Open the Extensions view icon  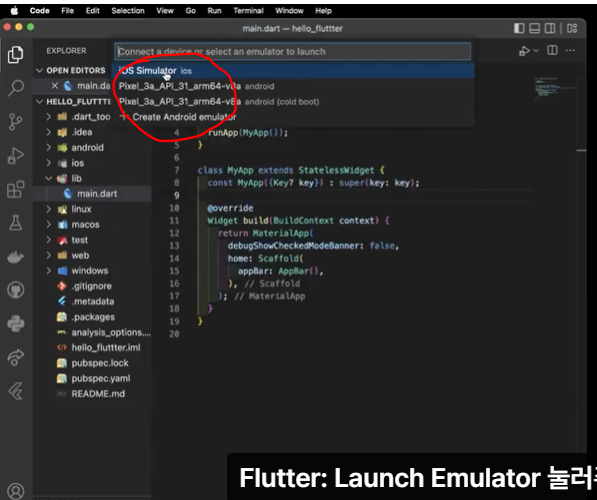click(x=16, y=189)
